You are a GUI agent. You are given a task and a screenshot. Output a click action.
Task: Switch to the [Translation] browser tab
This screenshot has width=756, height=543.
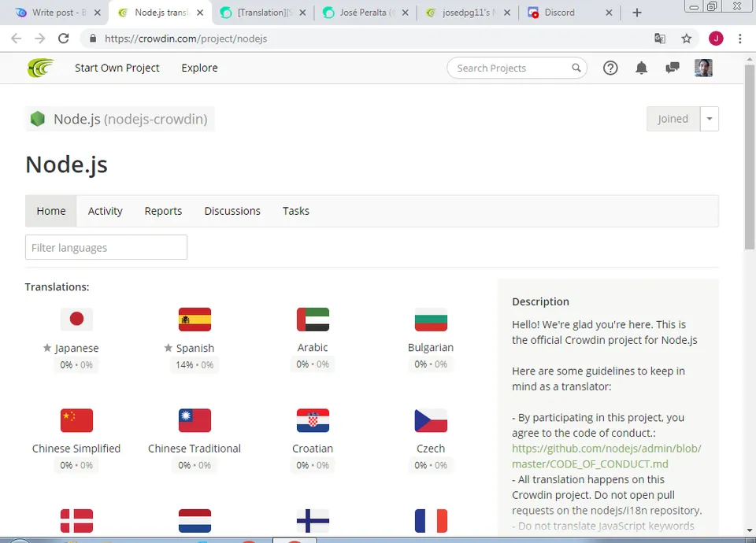click(x=265, y=13)
